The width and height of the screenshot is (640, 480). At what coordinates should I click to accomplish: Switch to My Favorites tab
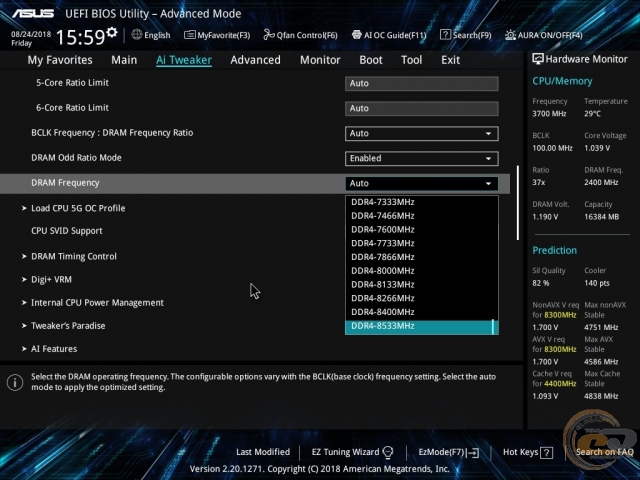coord(60,60)
